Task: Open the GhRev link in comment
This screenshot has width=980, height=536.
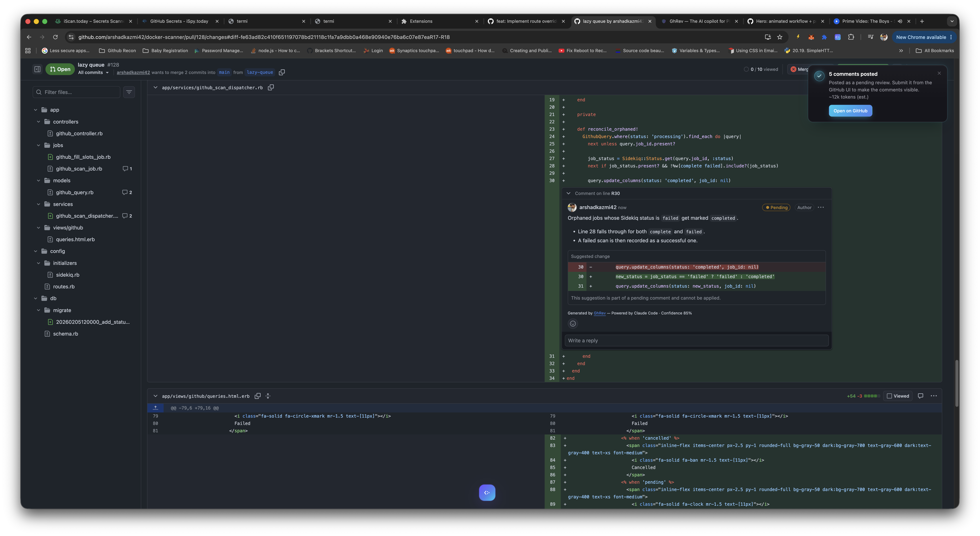Action: tap(599, 313)
